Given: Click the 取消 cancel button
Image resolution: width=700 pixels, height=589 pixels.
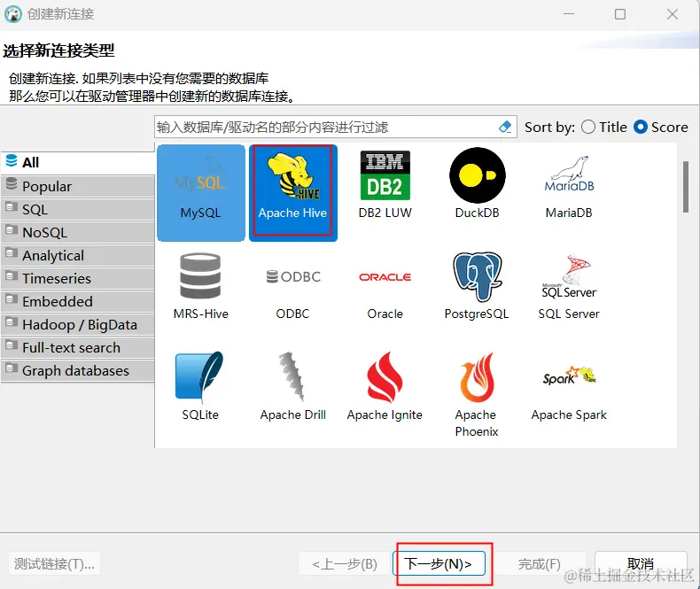Looking at the screenshot, I should coord(640,563).
